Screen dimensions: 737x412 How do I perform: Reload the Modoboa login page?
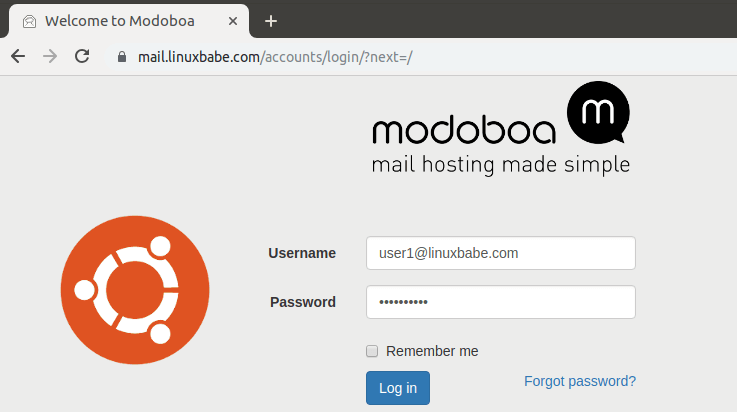coord(83,56)
